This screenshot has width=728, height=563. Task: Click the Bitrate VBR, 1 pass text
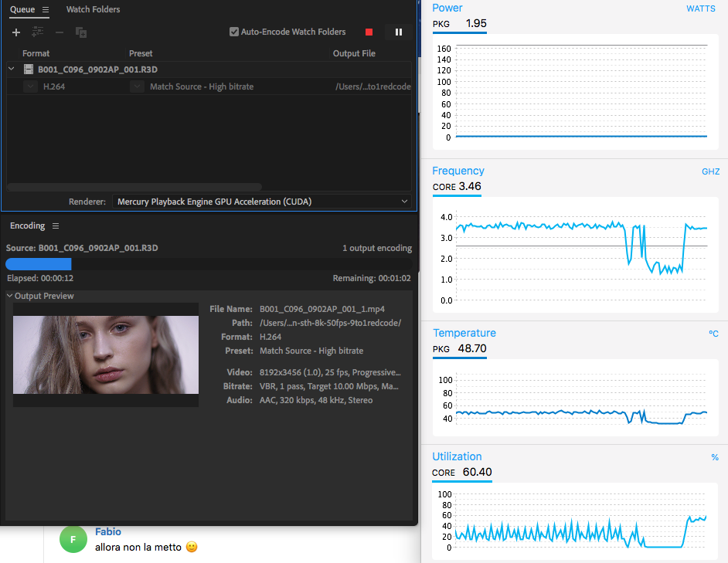(x=328, y=386)
